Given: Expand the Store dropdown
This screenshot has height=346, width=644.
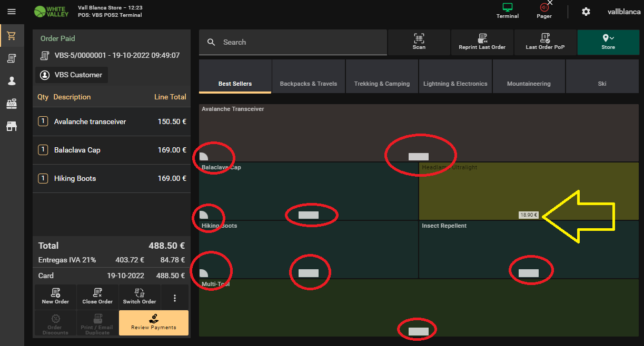Looking at the screenshot, I should click(x=608, y=42).
